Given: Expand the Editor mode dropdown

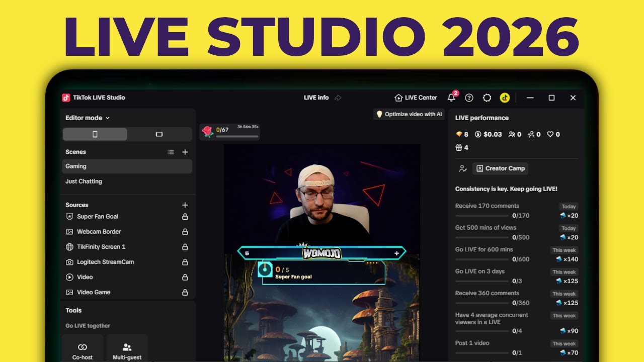Looking at the screenshot, I should (x=88, y=118).
